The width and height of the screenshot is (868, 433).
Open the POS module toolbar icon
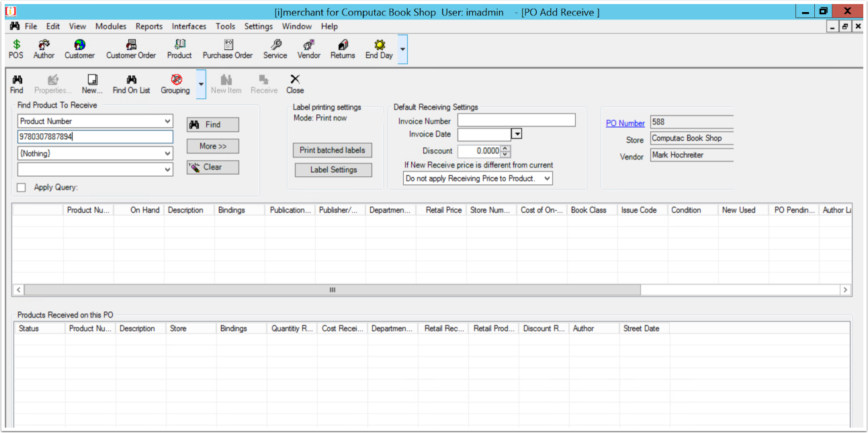pyautogui.click(x=16, y=49)
